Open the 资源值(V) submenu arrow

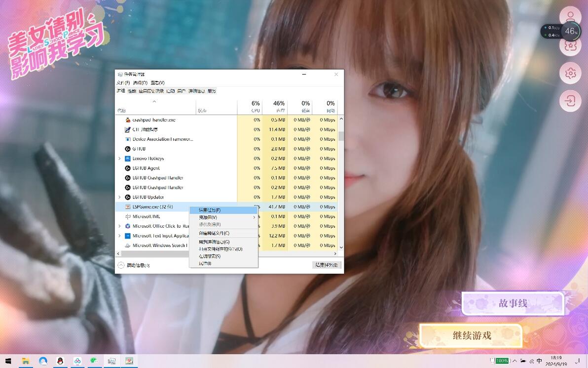254,217
